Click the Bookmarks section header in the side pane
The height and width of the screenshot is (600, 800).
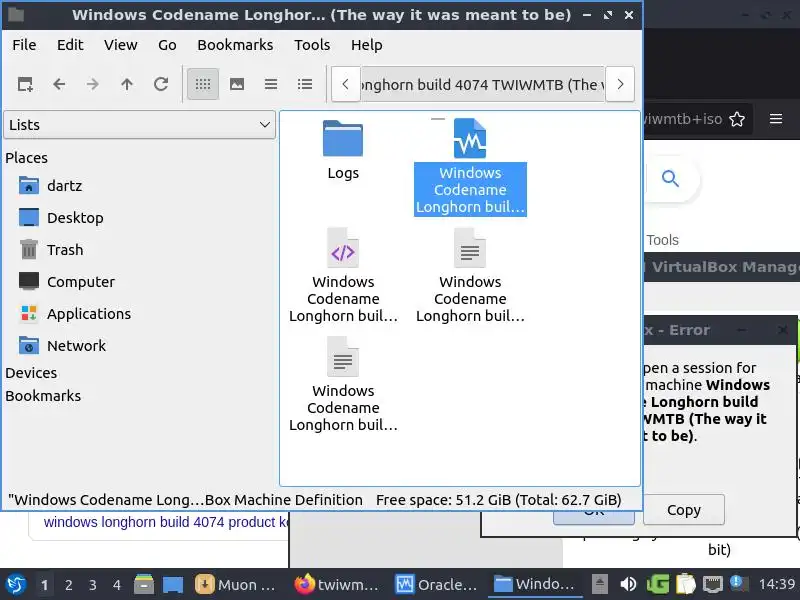43,396
